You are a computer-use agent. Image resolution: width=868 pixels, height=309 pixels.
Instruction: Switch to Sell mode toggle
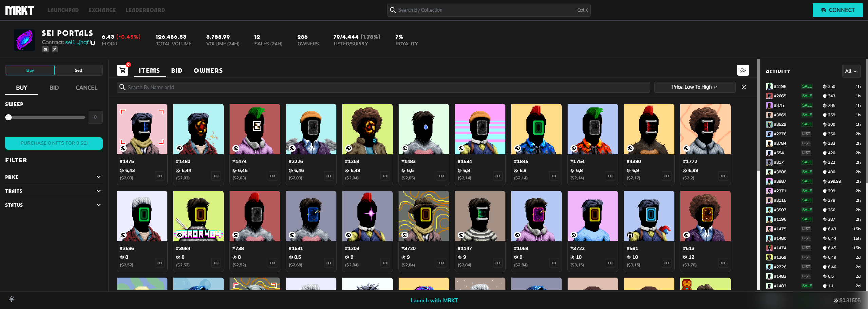point(78,70)
